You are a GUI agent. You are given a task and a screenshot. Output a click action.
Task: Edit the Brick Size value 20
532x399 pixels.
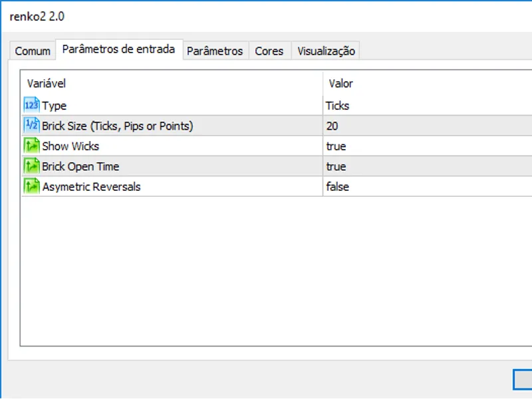pyautogui.click(x=332, y=126)
